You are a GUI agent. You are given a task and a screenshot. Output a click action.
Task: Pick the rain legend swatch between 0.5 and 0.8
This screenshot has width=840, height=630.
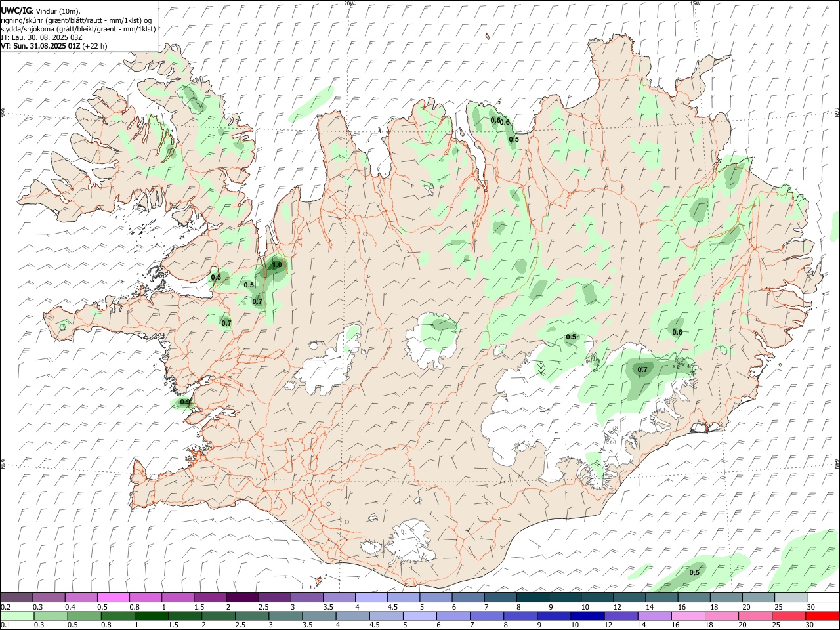coord(85,616)
